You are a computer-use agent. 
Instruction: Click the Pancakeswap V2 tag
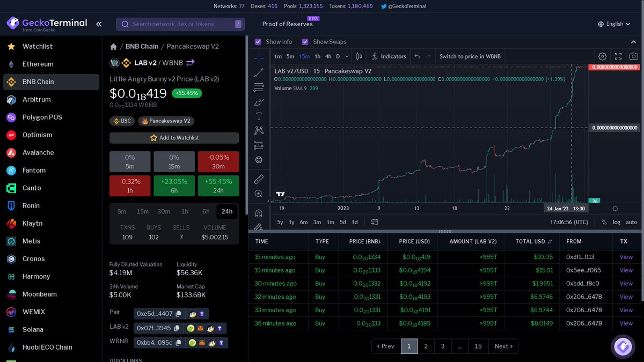(167, 121)
